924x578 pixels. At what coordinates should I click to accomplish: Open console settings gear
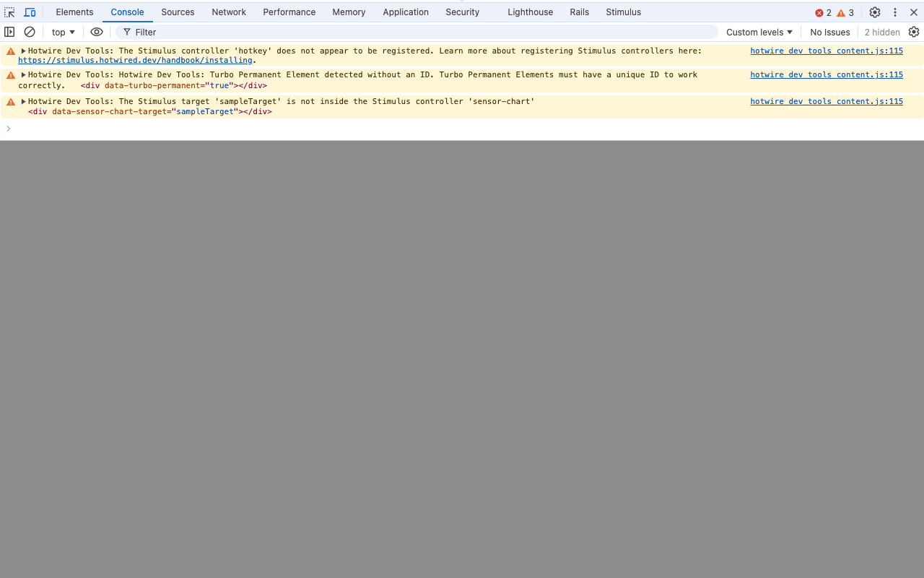tap(914, 32)
